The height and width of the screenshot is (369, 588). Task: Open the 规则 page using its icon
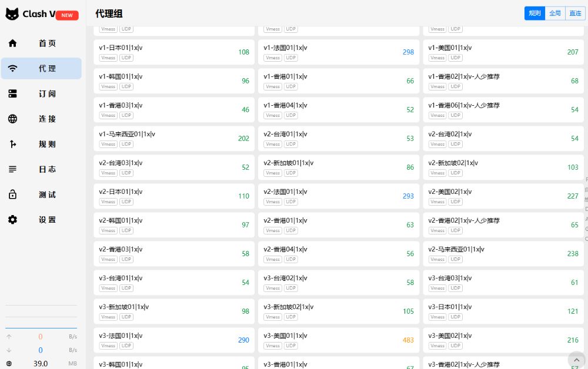click(12, 144)
